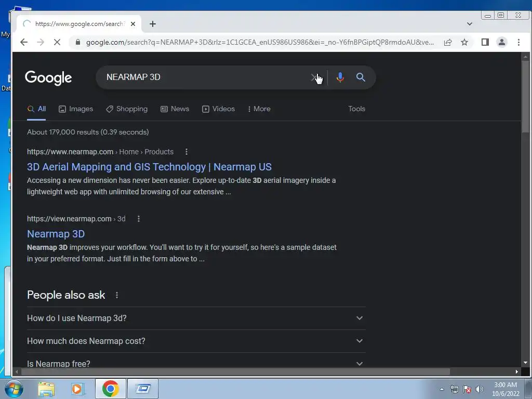
Task: Open options for nearmap.com Products result
Action: point(187,152)
